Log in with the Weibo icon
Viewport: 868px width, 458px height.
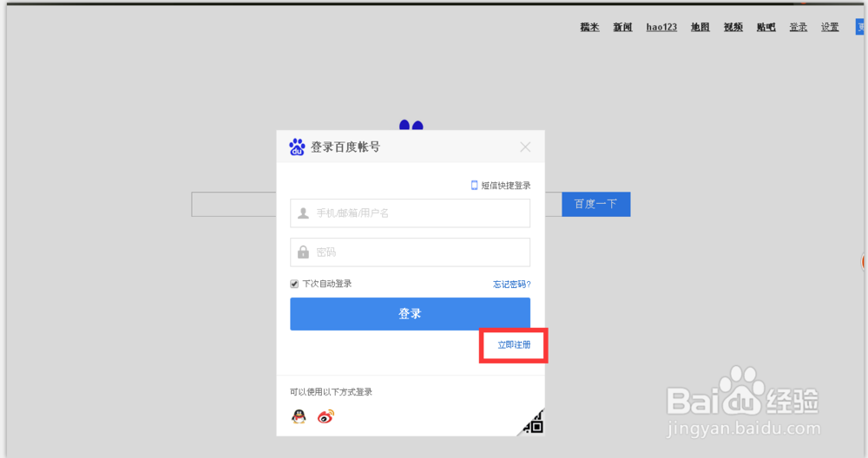point(325,416)
